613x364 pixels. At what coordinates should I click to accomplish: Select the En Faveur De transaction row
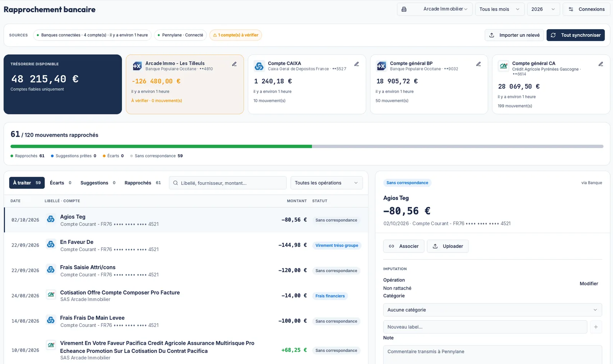coord(186,245)
